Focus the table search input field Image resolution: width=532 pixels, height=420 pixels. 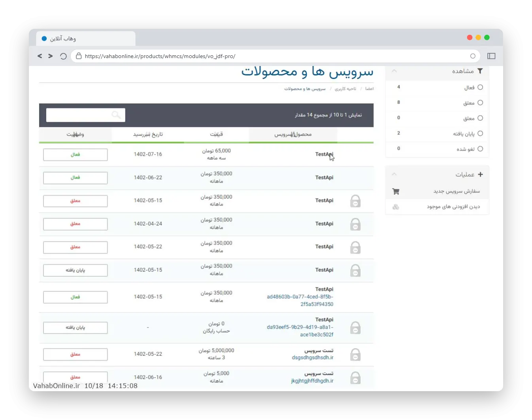coord(86,115)
